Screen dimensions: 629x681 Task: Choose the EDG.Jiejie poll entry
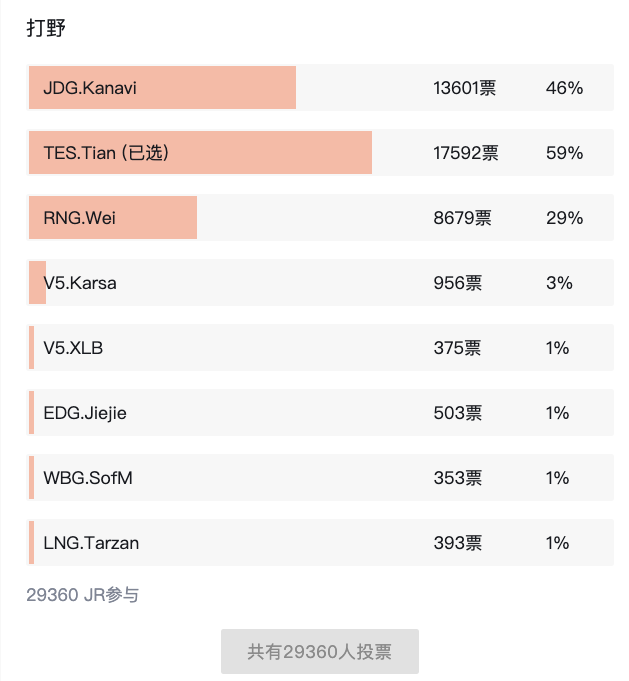coord(85,413)
